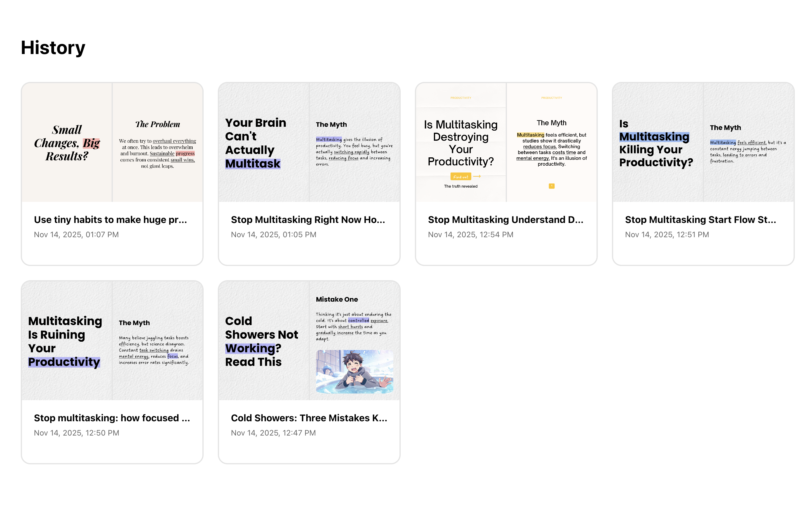Click 'Mistake One' slide heading in preview
Viewport: 812px width, 513px height.
(x=337, y=299)
